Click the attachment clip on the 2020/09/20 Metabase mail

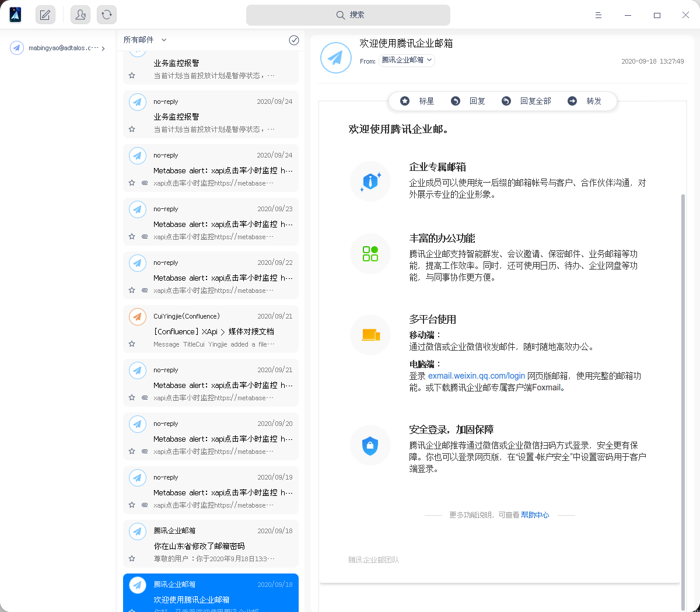click(x=145, y=451)
